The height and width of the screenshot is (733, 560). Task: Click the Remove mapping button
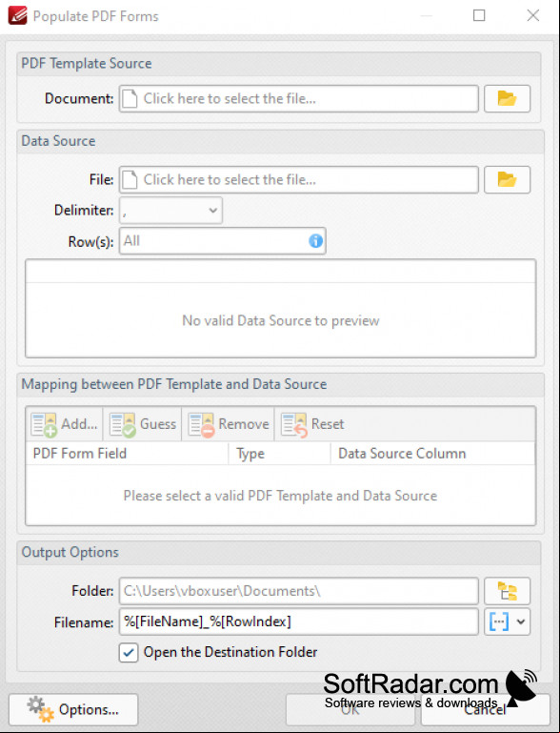click(x=229, y=424)
